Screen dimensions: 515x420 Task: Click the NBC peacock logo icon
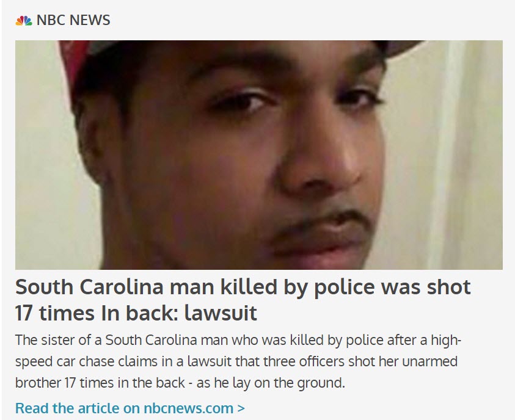24,20
